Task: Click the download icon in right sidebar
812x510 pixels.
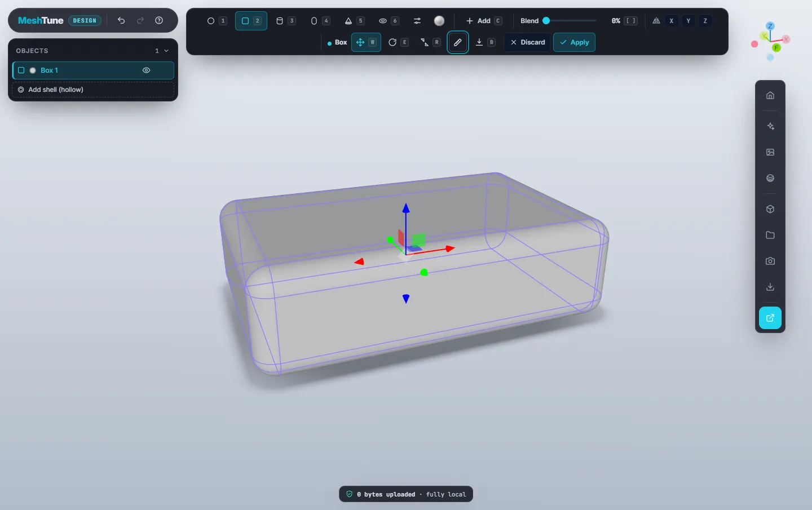Action: click(x=770, y=287)
